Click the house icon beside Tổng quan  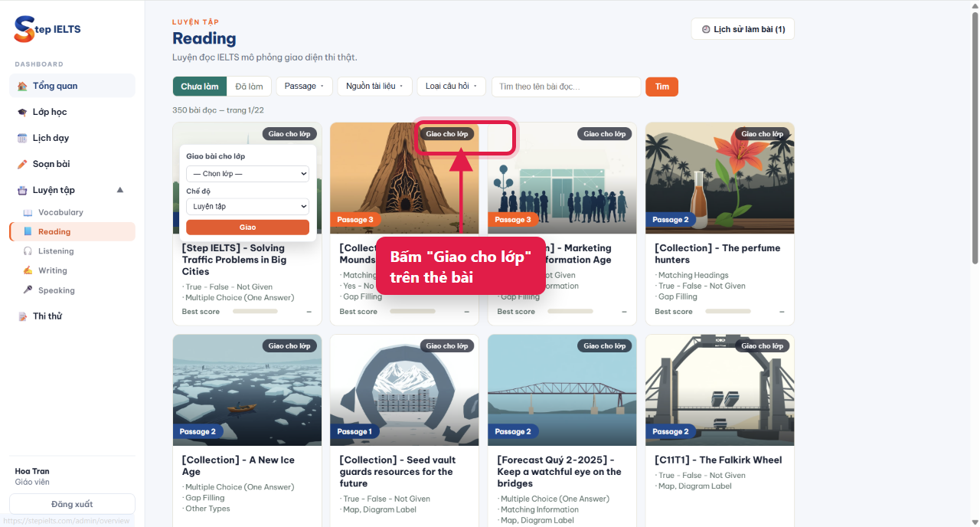(22, 86)
